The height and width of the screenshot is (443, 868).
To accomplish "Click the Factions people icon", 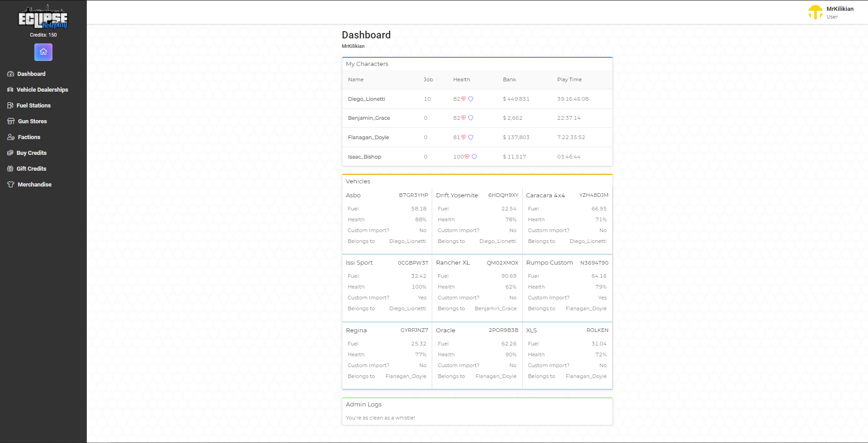I will [11, 137].
